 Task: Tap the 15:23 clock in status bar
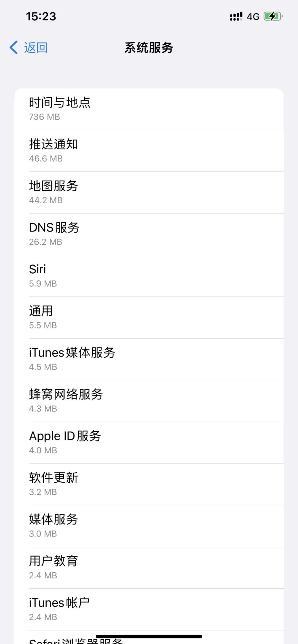[x=41, y=17]
